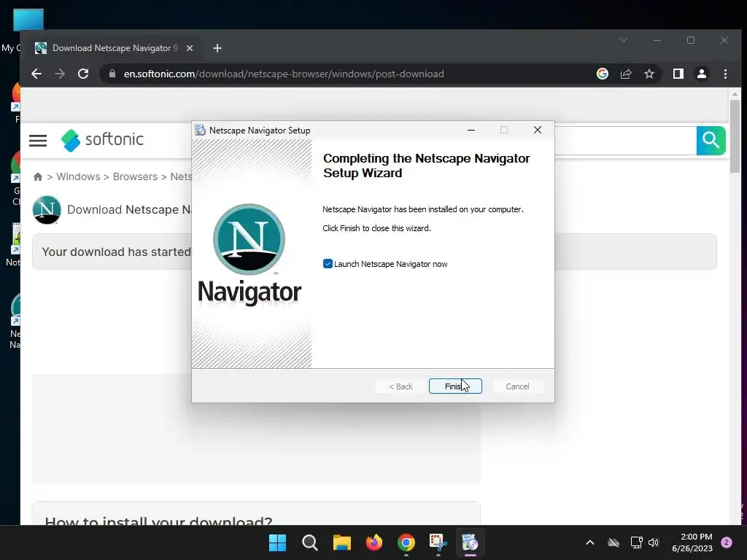The height and width of the screenshot is (560, 747).
Task: Open the Browsers breadcrumb link
Action: tap(135, 176)
